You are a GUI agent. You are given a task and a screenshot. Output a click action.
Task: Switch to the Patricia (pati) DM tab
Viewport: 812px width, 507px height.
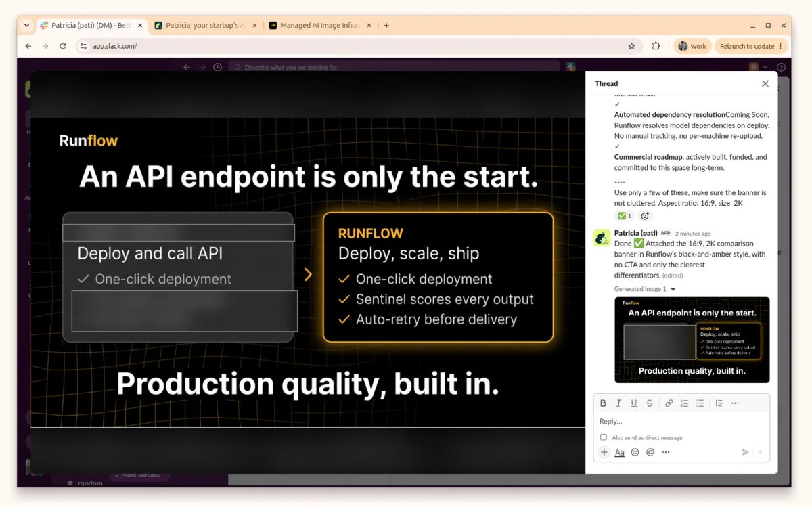pos(91,26)
